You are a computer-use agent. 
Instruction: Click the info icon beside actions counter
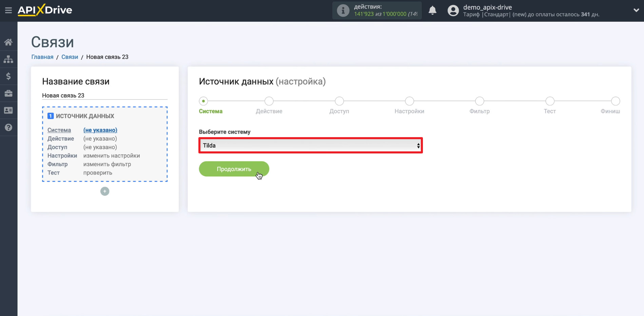343,11
